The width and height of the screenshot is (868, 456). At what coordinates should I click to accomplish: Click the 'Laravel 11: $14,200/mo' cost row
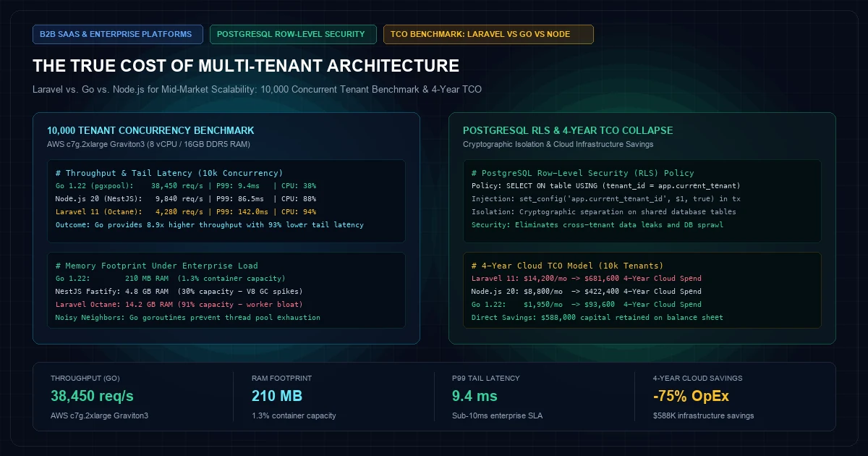pyautogui.click(x=586, y=279)
